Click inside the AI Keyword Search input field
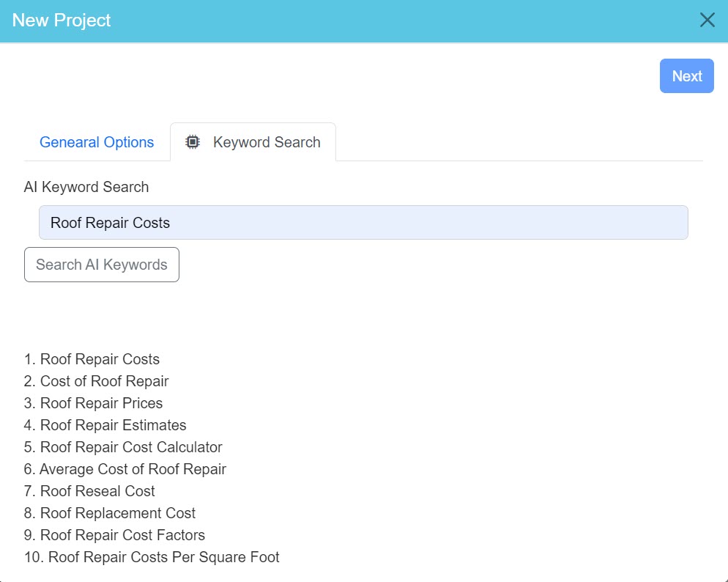 point(363,221)
